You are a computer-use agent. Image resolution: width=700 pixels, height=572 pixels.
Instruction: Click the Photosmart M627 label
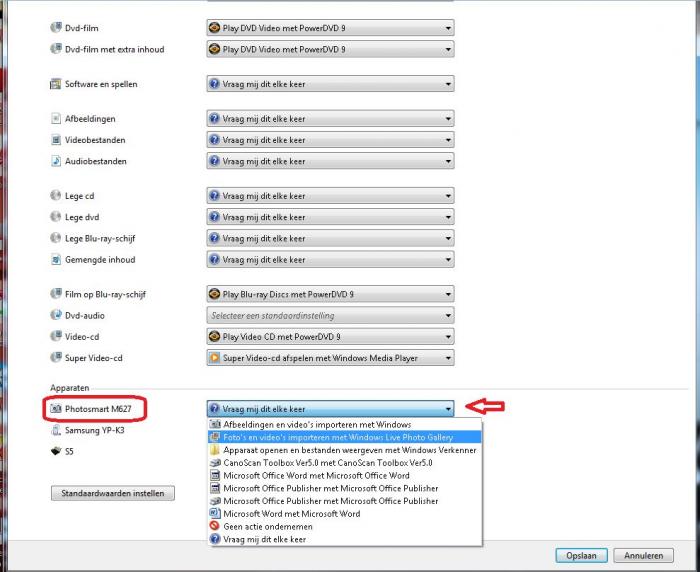point(98,409)
